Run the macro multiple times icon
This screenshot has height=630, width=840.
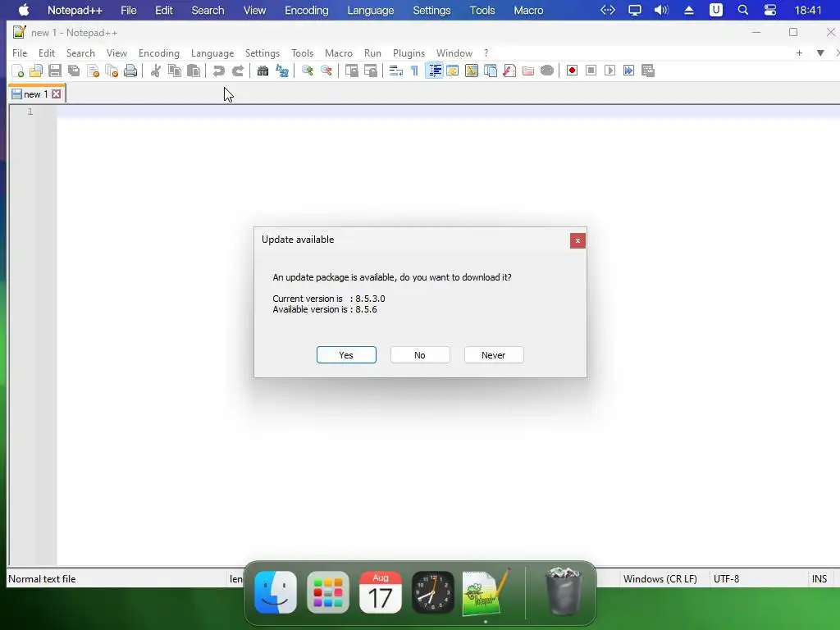[629, 71]
